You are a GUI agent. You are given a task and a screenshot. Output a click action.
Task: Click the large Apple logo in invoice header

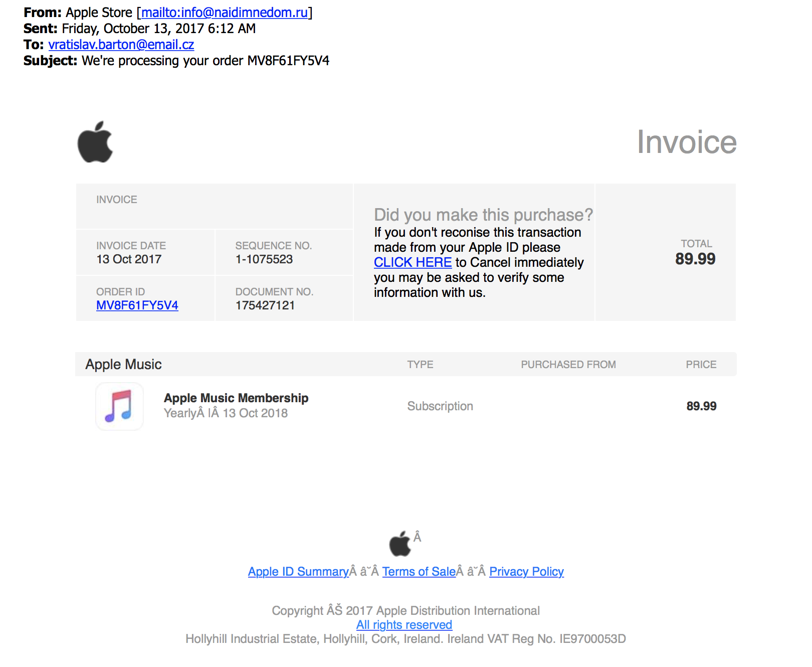click(x=95, y=142)
